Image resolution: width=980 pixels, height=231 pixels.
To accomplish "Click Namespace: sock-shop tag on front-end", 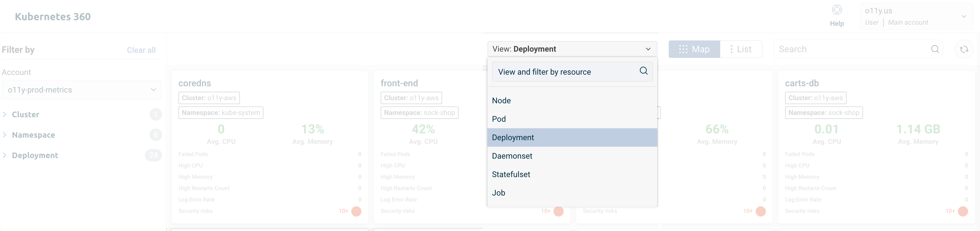I will [x=419, y=113].
